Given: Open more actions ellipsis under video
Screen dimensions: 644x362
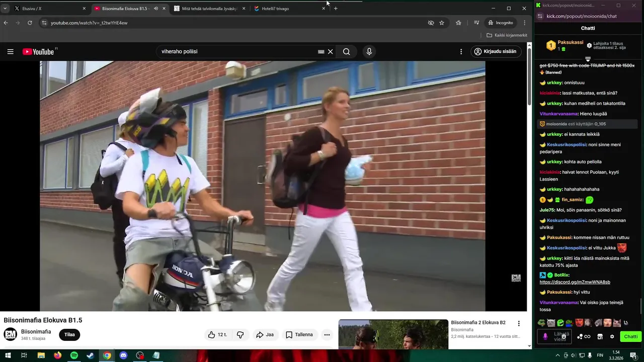Looking at the screenshot, I should pyautogui.click(x=327, y=334).
